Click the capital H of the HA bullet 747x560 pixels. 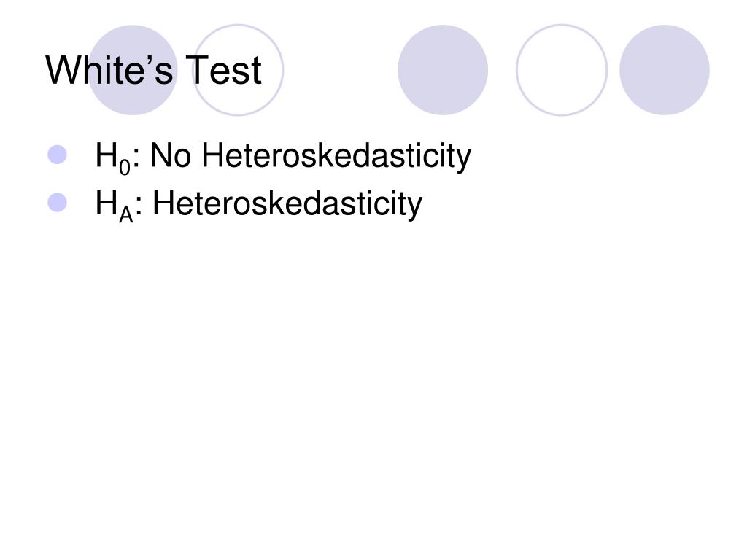click(107, 203)
